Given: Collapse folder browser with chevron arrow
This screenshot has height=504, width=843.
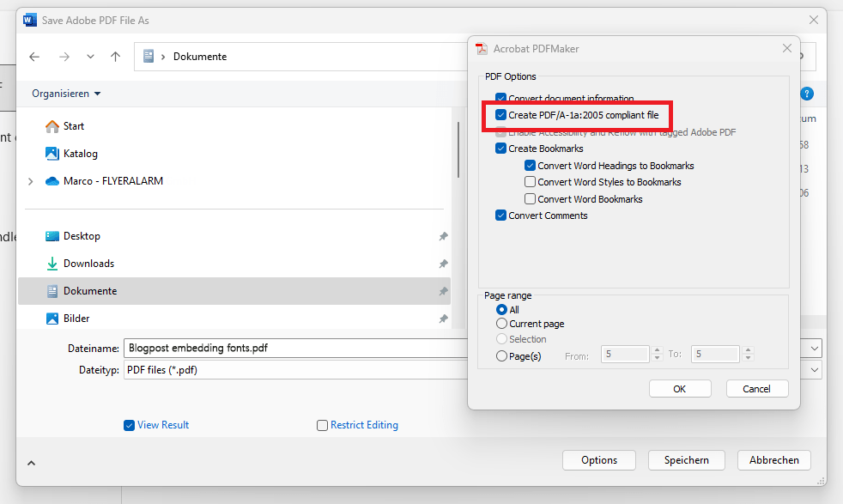Looking at the screenshot, I should click(31, 463).
